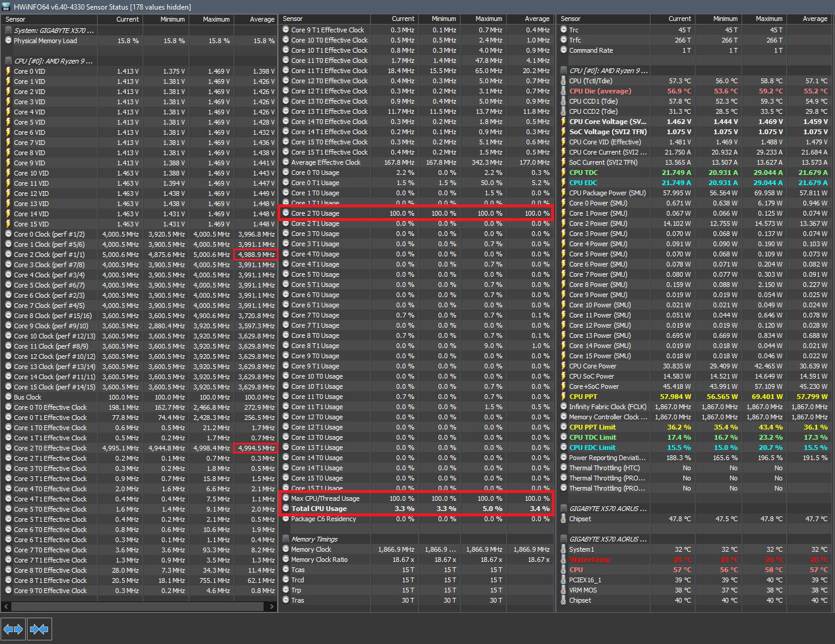Select the CPU Core Voltage row label
The height and width of the screenshot is (644, 835).
tap(607, 122)
